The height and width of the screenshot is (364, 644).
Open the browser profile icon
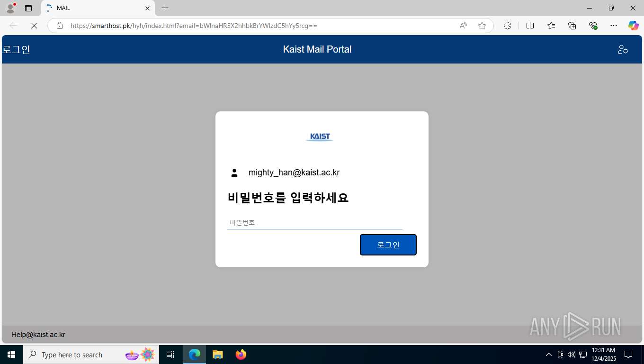tap(10, 8)
